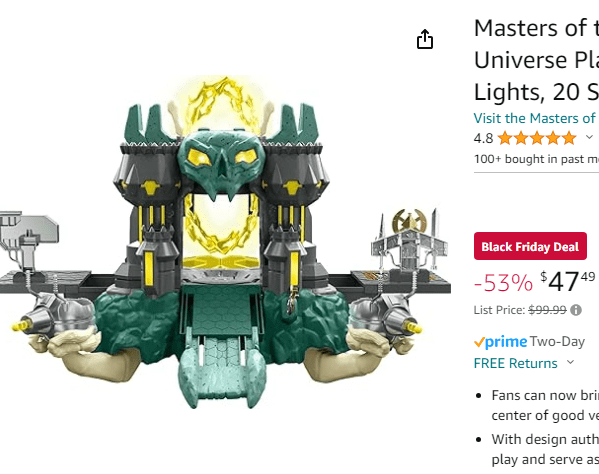Viewport: 599px width, 474px height.
Task: Expand the FREE Returns chevron
Action: [570, 362]
